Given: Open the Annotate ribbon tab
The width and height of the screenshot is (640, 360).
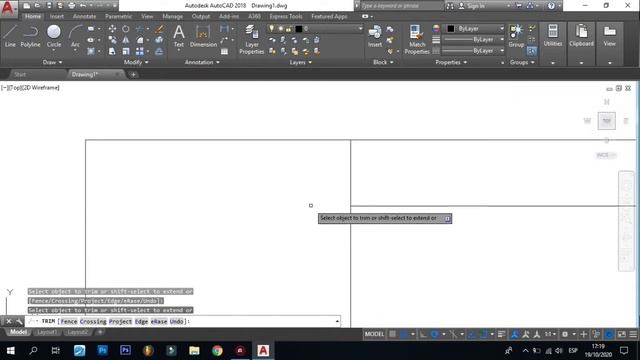Looking at the screenshot, I should (x=84, y=16).
